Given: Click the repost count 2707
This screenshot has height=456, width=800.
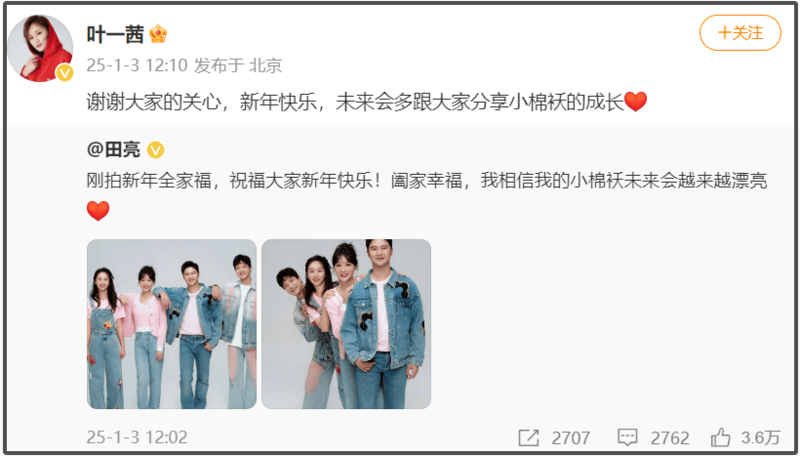Looking at the screenshot, I should (570, 438).
